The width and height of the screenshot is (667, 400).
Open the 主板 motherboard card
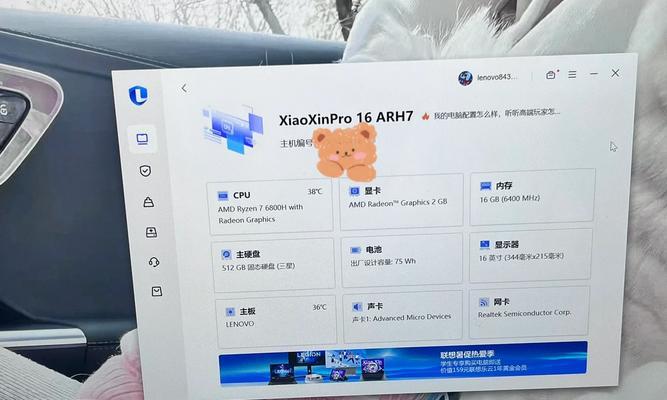coord(276,321)
